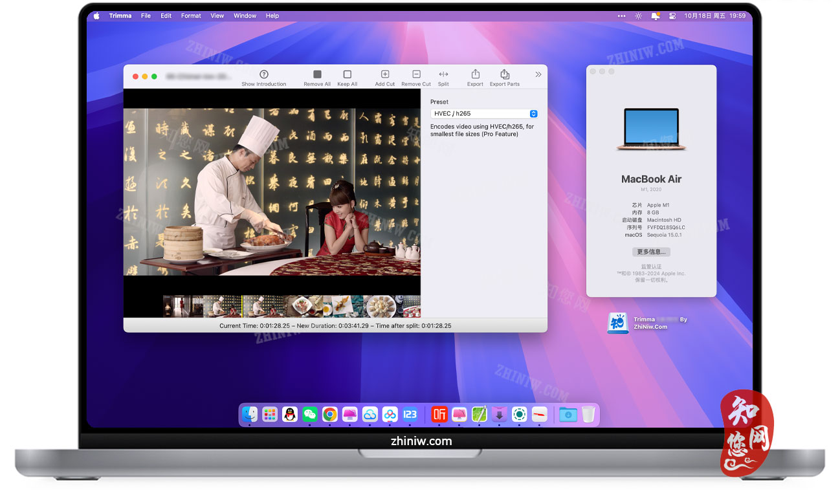Click the status bar time readout
This screenshot has height=504, width=840.
click(335, 326)
